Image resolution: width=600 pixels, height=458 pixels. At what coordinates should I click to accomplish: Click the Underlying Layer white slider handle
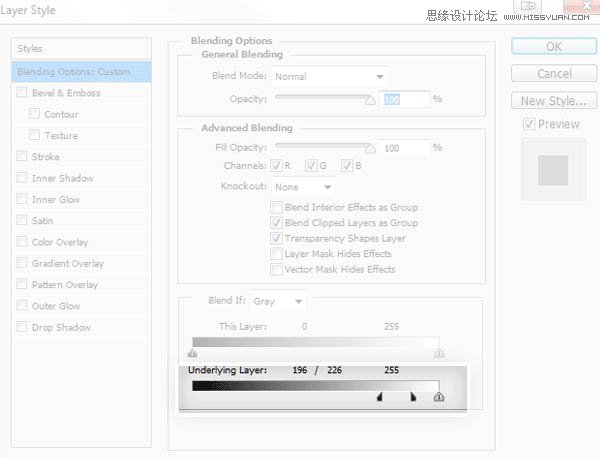click(x=439, y=397)
